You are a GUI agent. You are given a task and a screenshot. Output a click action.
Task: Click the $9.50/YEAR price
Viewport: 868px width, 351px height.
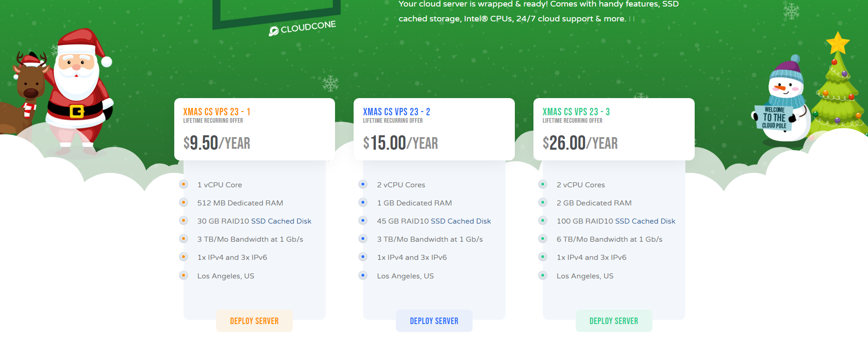coord(217,143)
